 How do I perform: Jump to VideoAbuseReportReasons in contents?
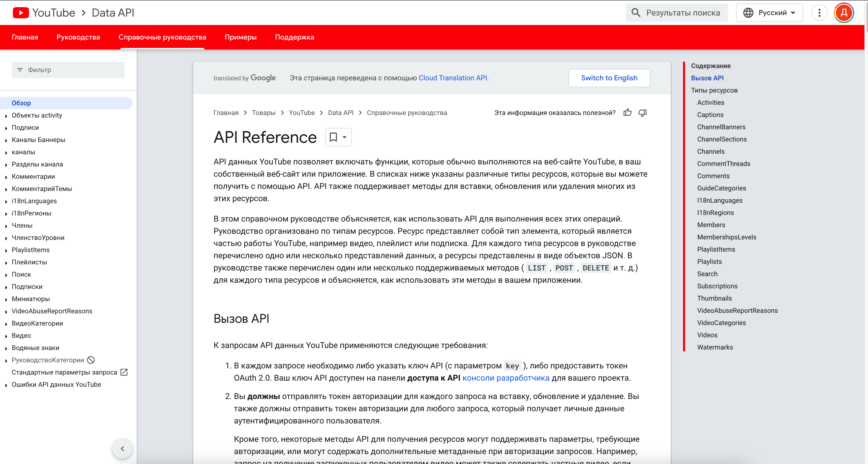[x=737, y=311]
